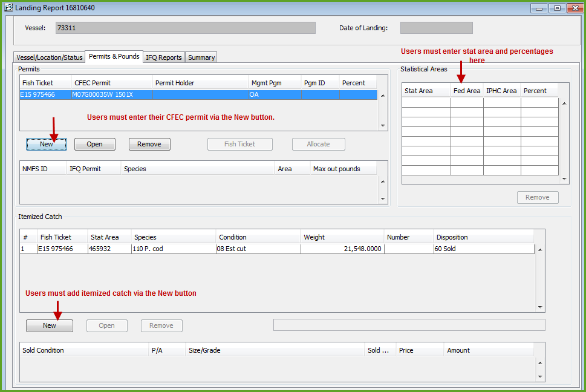Screen dimensions: 586x392
Task: Open the IFQ Reports tab
Action: coord(163,57)
